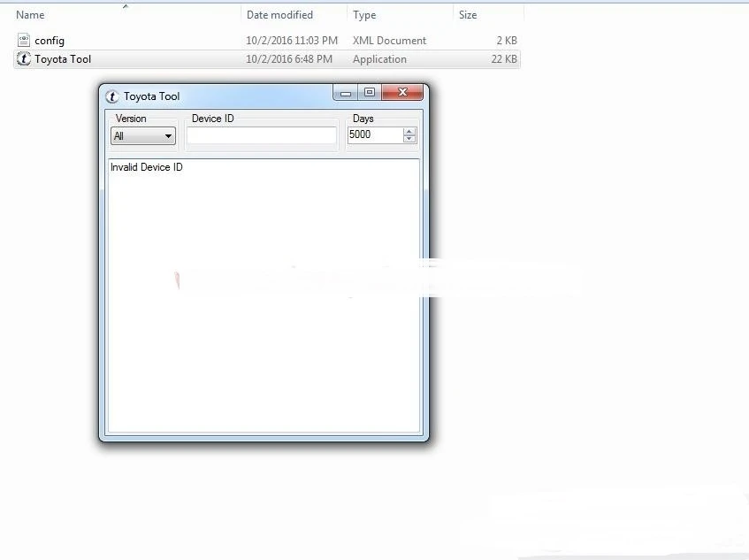Click inside the Invalid Device ID output box
The width and height of the screenshot is (749, 560).
click(264, 295)
